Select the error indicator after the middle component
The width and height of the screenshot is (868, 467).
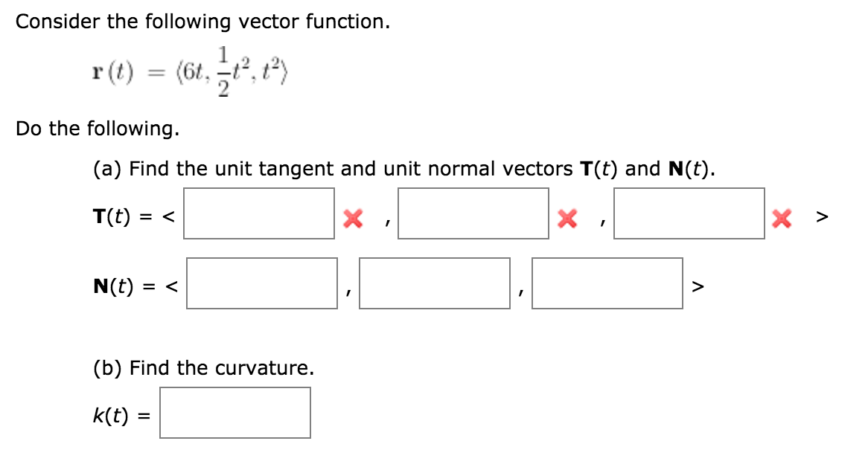point(567,218)
